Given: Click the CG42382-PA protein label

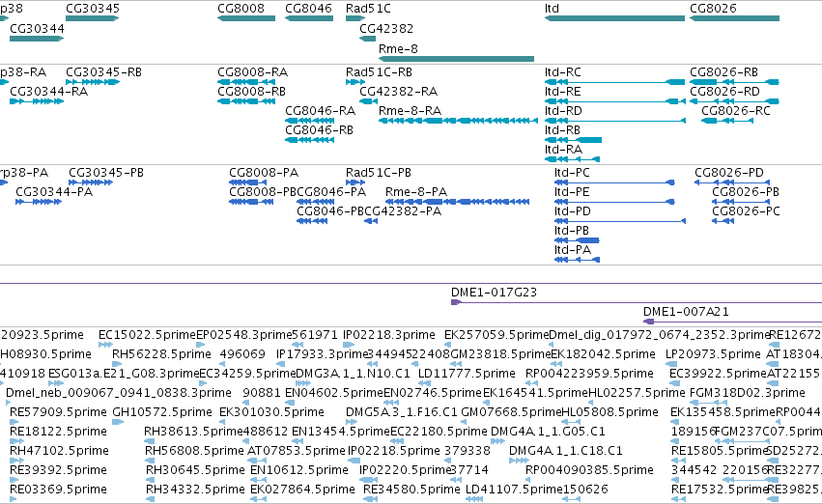Looking at the screenshot, I should point(403,211).
